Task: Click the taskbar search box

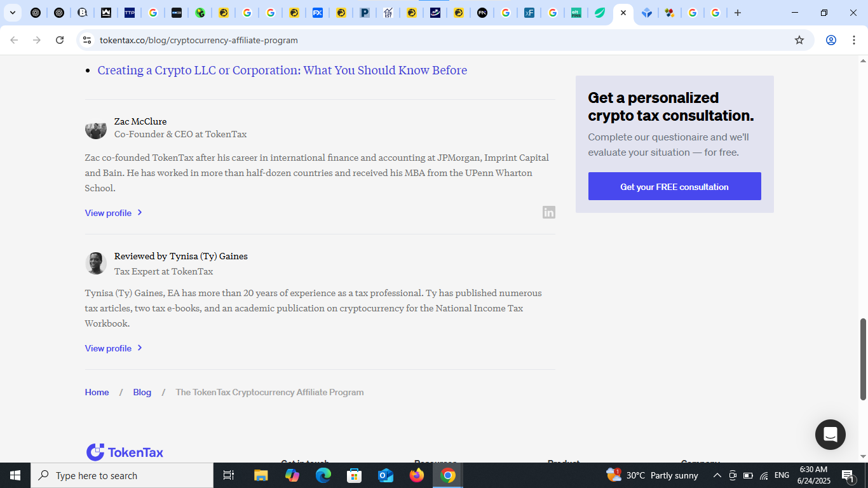Action: pyautogui.click(x=122, y=475)
